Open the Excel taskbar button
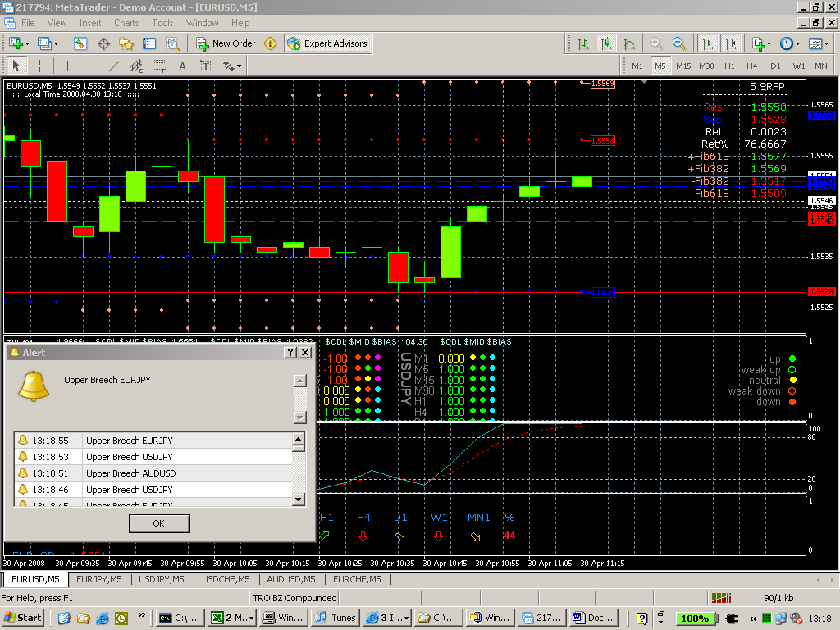840x630 pixels. (x=231, y=619)
